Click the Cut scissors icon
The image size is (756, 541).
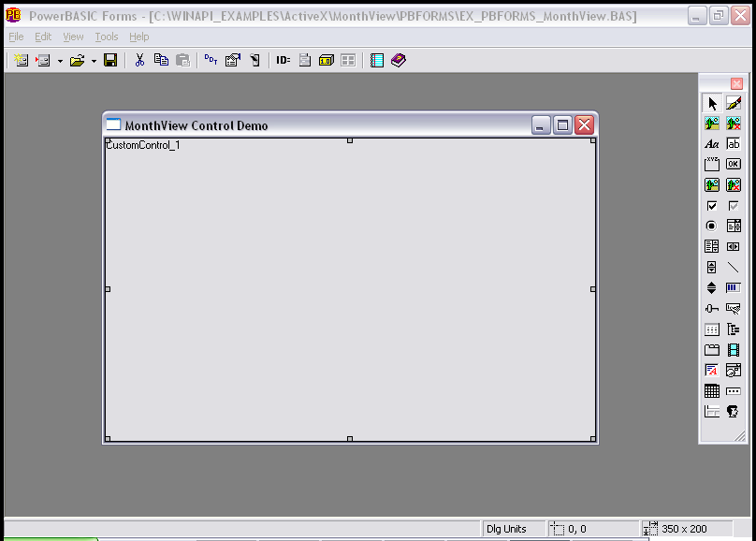pyautogui.click(x=139, y=60)
